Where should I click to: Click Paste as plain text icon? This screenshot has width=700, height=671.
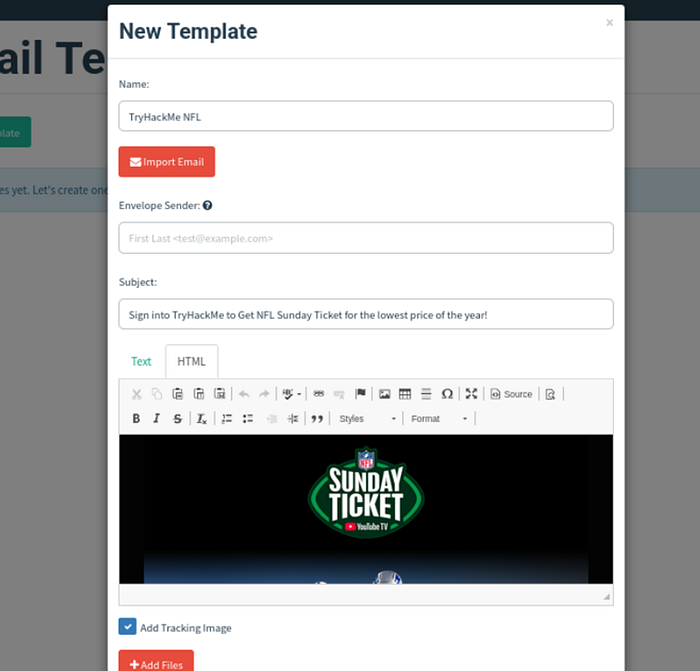[199, 394]
